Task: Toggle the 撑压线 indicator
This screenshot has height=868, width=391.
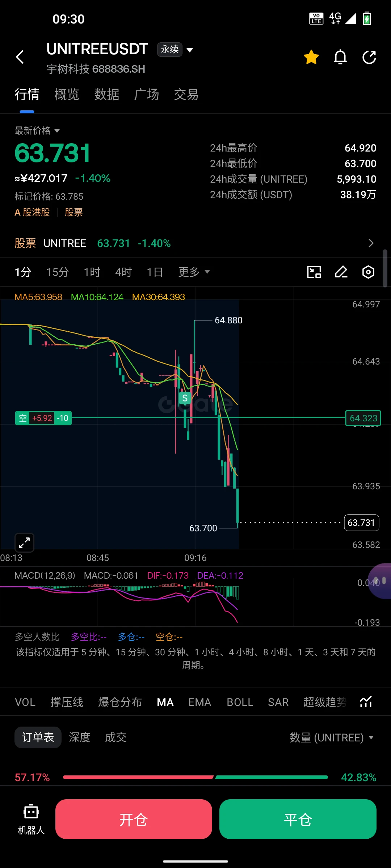Action: pyautogui.click(x=67, y=702)
